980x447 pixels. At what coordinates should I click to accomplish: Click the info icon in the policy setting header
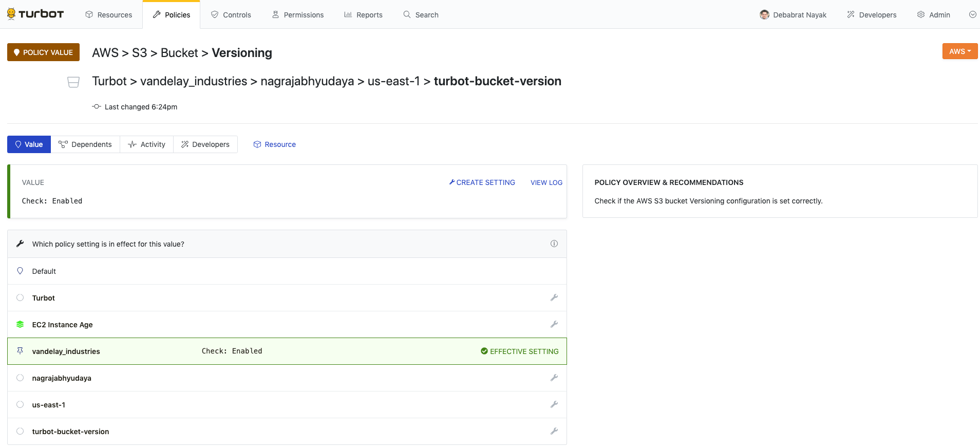(x=554, y=244)
